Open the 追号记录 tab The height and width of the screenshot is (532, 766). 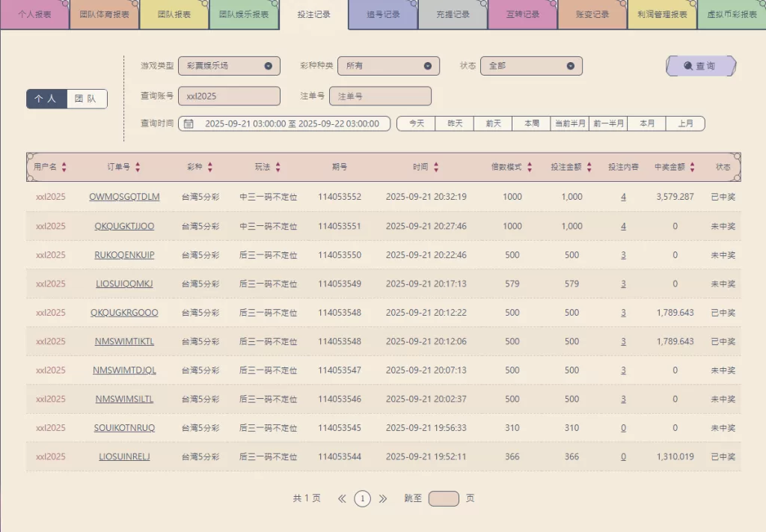click(x=383, y=15)
